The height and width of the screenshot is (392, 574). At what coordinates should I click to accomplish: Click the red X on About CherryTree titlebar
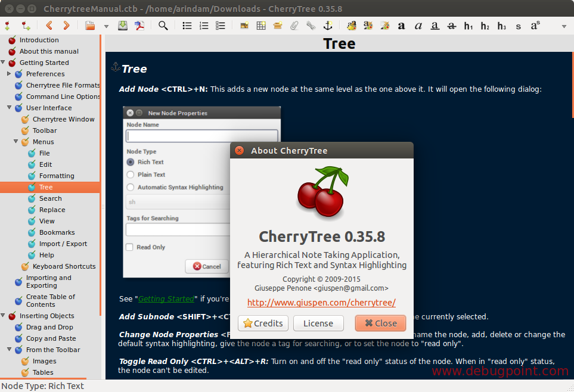[239, 151]
